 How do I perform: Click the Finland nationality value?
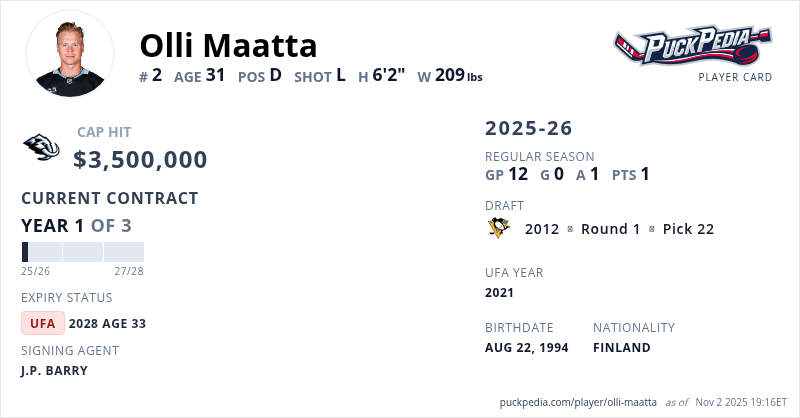[x=621, y=348]
